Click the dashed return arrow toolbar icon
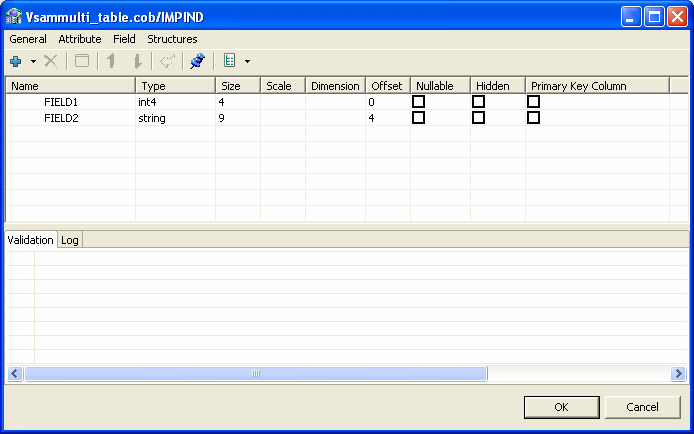Image resolution: width=694 pixels, height=434 pixels. 167,61
